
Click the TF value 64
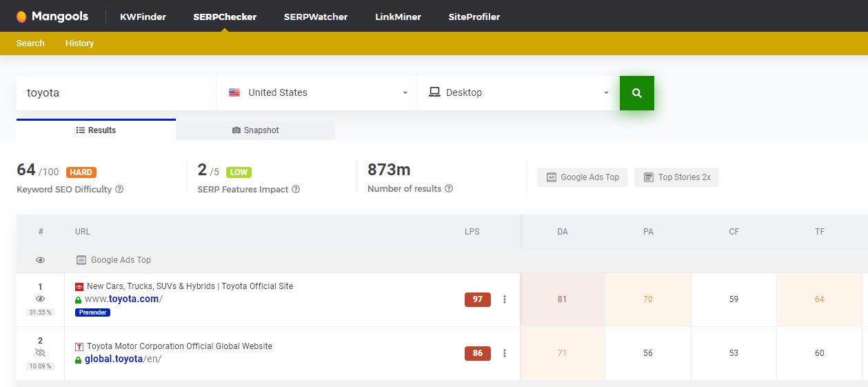click(x=820, y=299)
